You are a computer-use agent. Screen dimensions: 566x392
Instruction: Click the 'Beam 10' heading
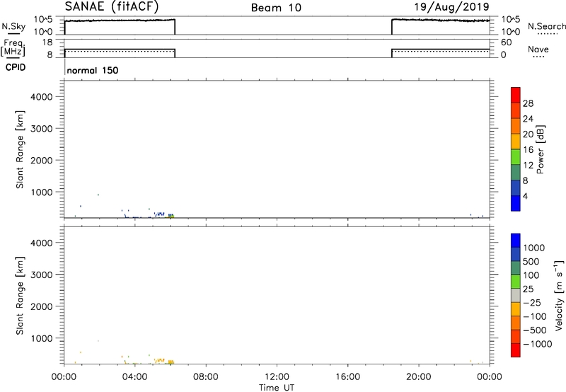276,8
